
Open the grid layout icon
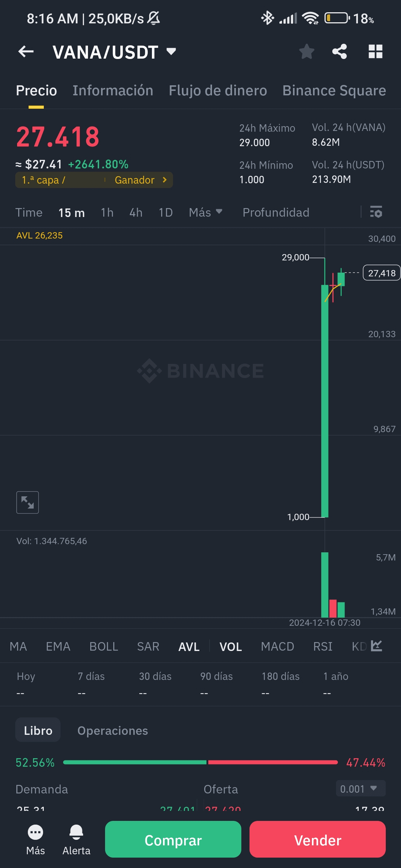click(x=375, y=52)
